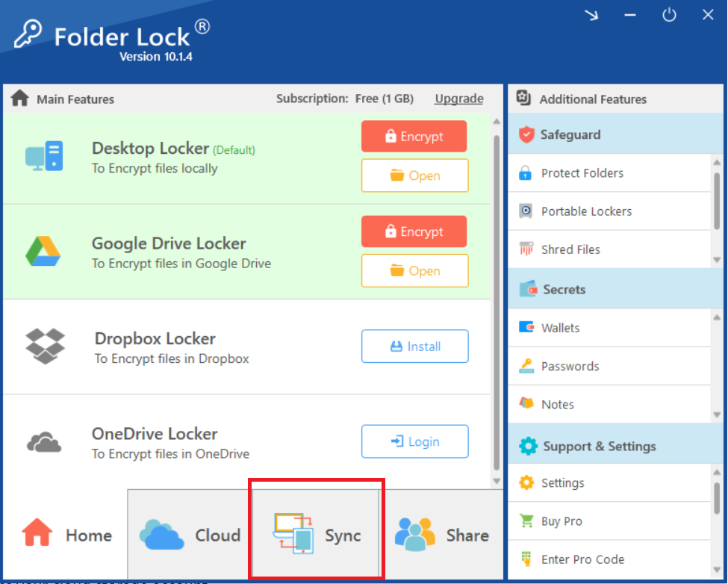
Task: Click the Notes icon
Action: pyautogui.click(x=526, y=403)
